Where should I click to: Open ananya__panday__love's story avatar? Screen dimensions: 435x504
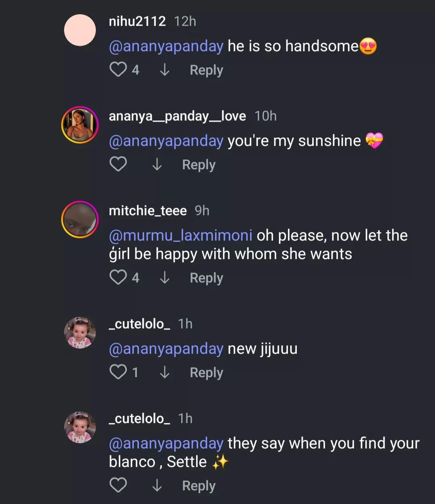tap(80, 125)
